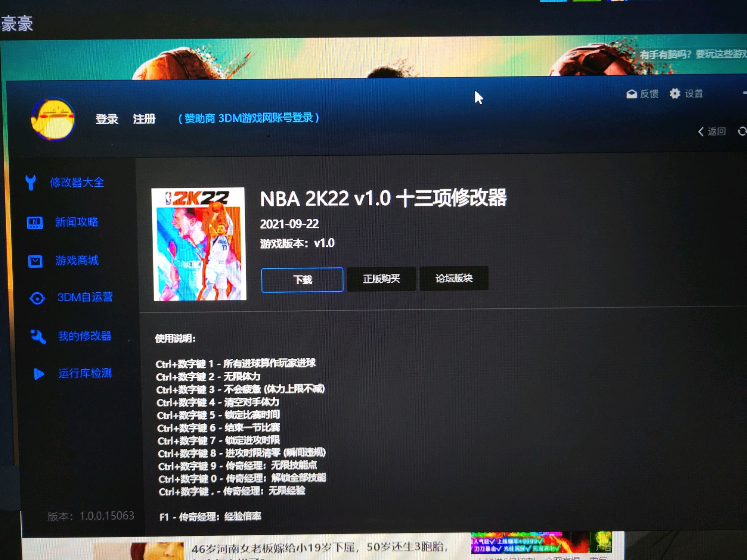Click the 游戏商城 shop icon
Screen dimensions: 747x560
[x=35, y=261]
